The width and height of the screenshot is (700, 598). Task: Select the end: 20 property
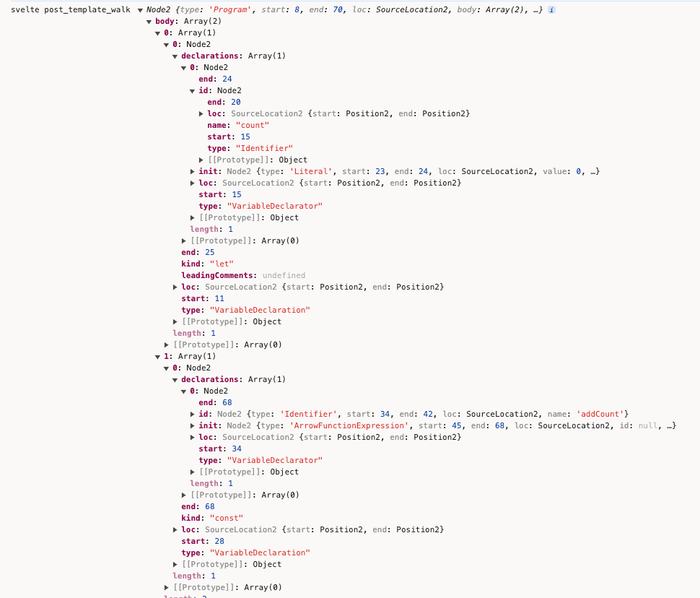pos(224,103)
